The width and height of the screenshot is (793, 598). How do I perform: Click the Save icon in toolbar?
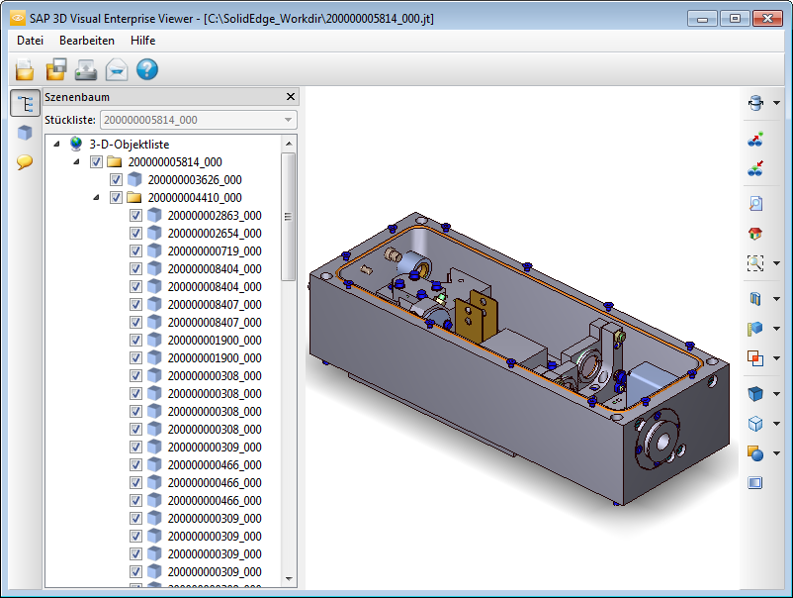point(55,69)
